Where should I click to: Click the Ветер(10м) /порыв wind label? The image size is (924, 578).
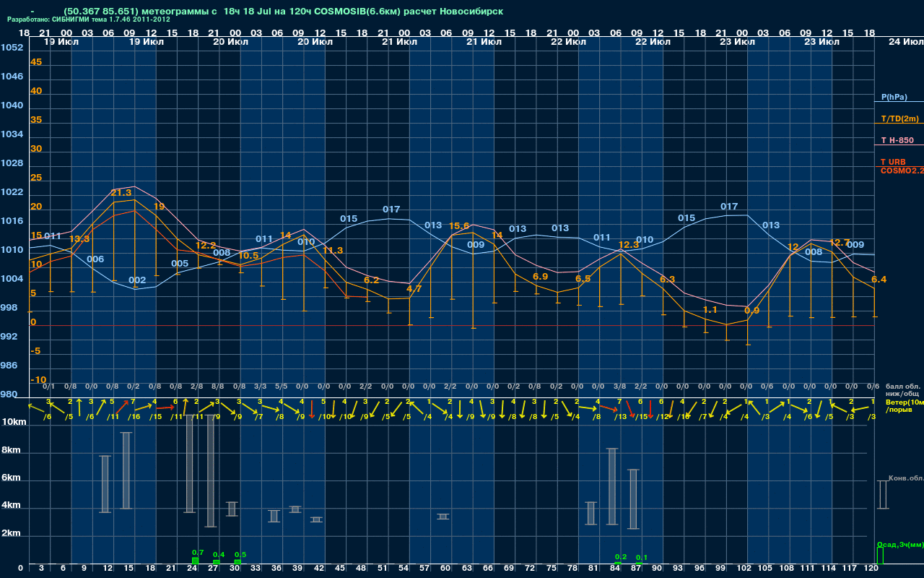click(x=905, y=405)
